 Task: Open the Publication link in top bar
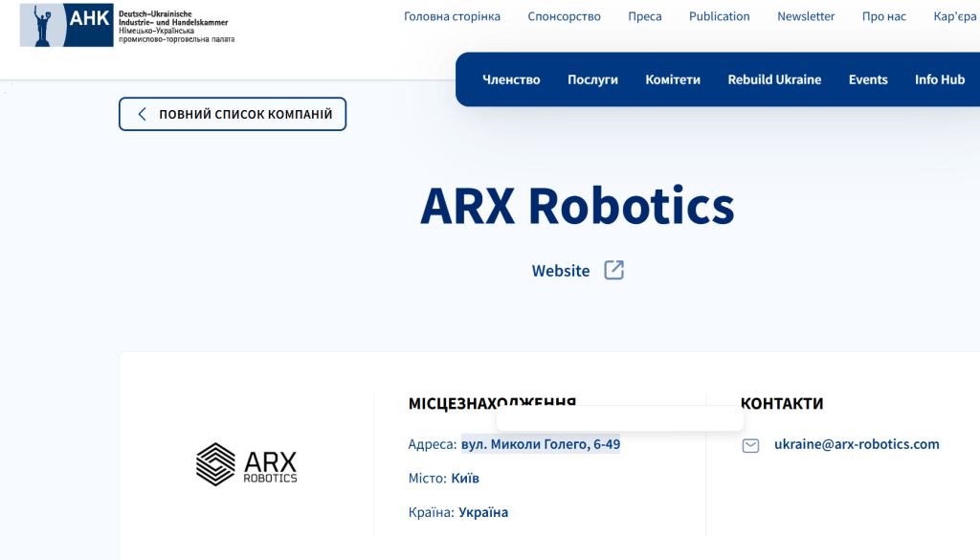point(720,16)
